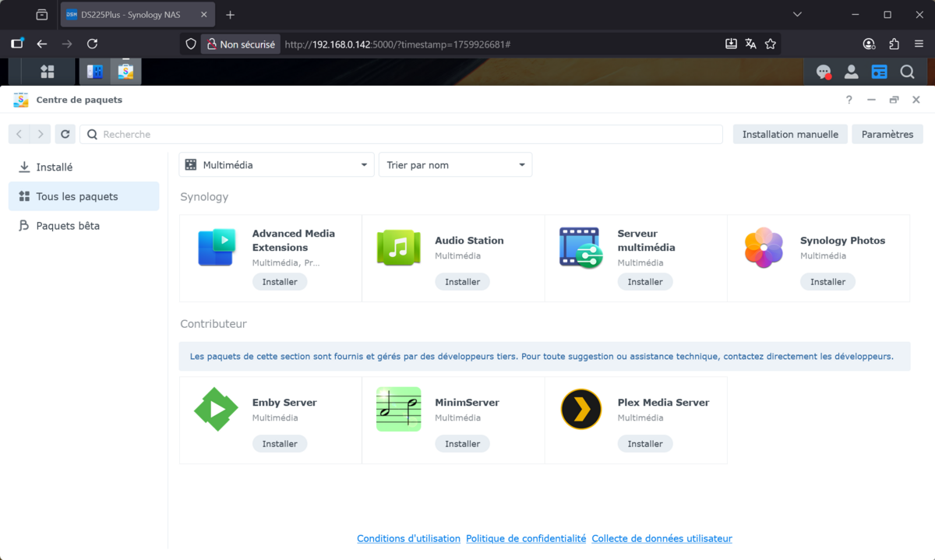Click the "Installation manuelle" button
The height and width of the screenshot is (560, 935).
click(x=789, y=133)
